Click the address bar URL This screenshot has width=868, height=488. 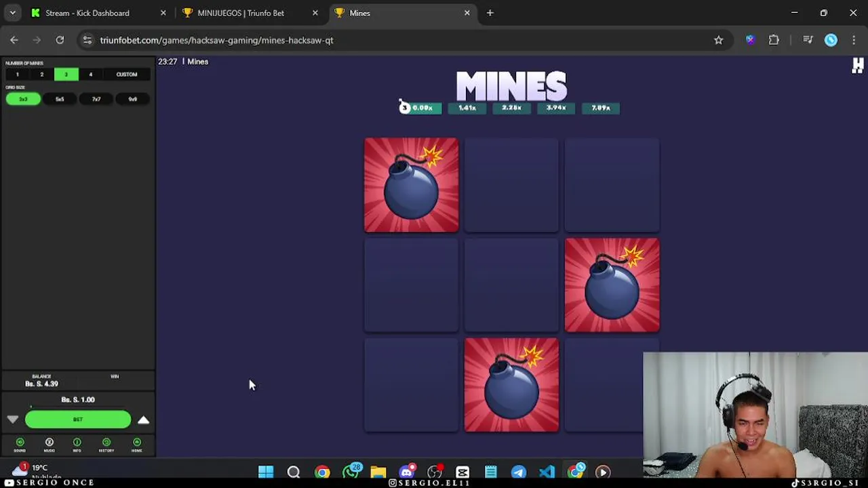coord(216,40)
